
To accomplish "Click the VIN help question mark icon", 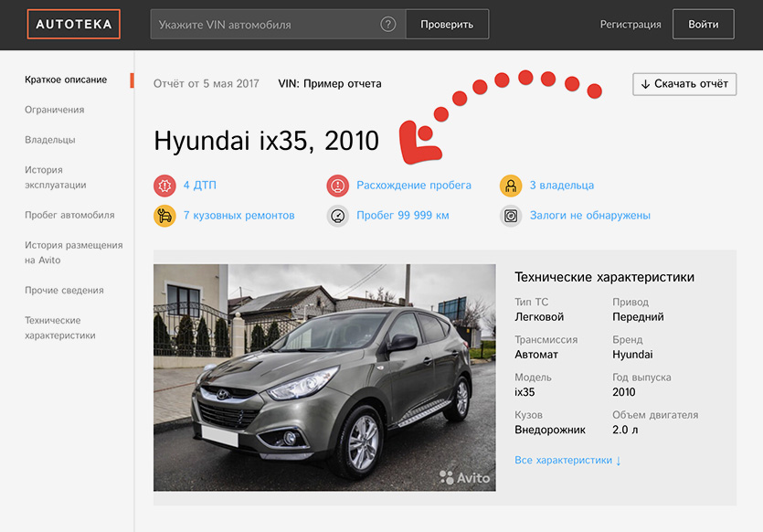I will [x=388, y=25].
